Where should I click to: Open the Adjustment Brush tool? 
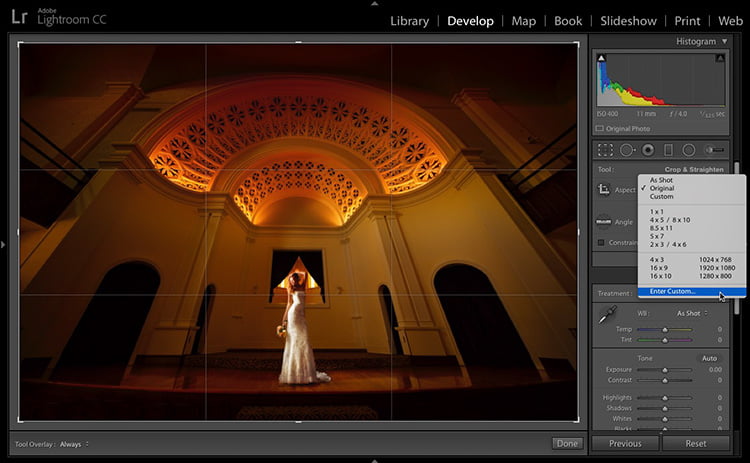(714, 150)
